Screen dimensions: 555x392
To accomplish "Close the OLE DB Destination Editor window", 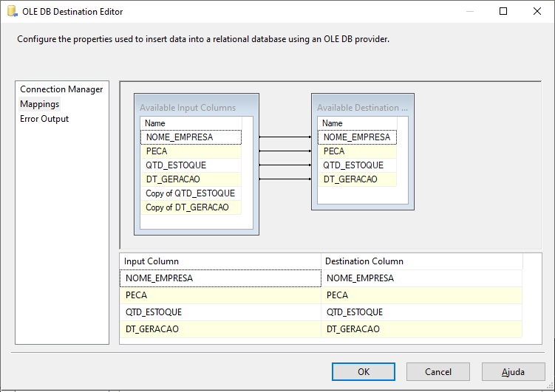I will click(537, 11).
